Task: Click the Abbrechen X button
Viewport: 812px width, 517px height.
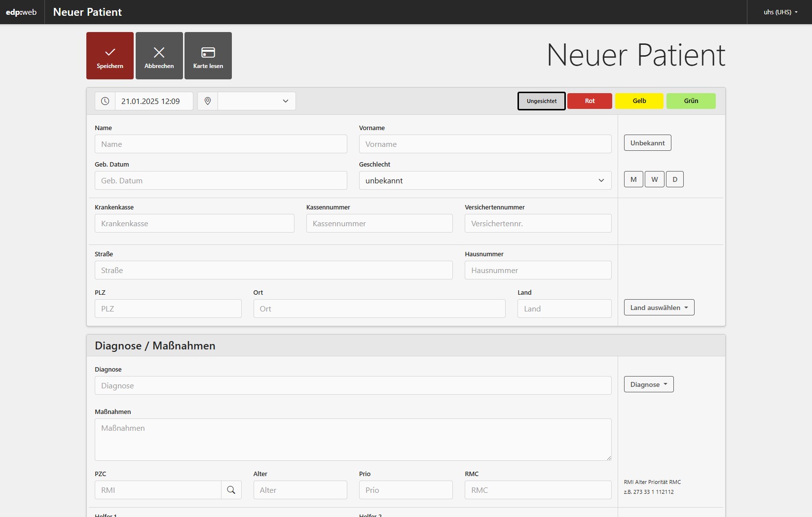Action: click(x=159, y=56)
